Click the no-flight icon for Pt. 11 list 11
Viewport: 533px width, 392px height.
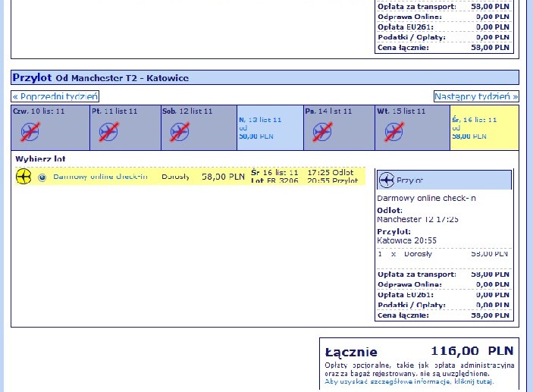pos(108,132)
